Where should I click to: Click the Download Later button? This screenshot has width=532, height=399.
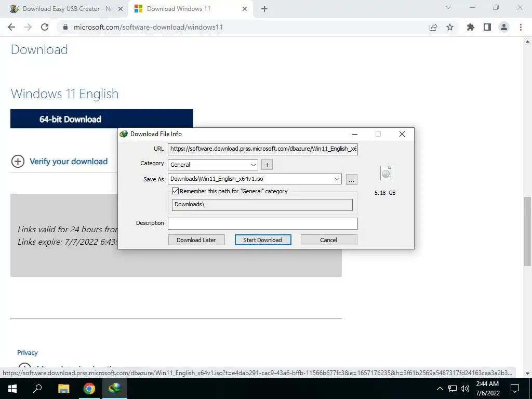coord(196,240)
